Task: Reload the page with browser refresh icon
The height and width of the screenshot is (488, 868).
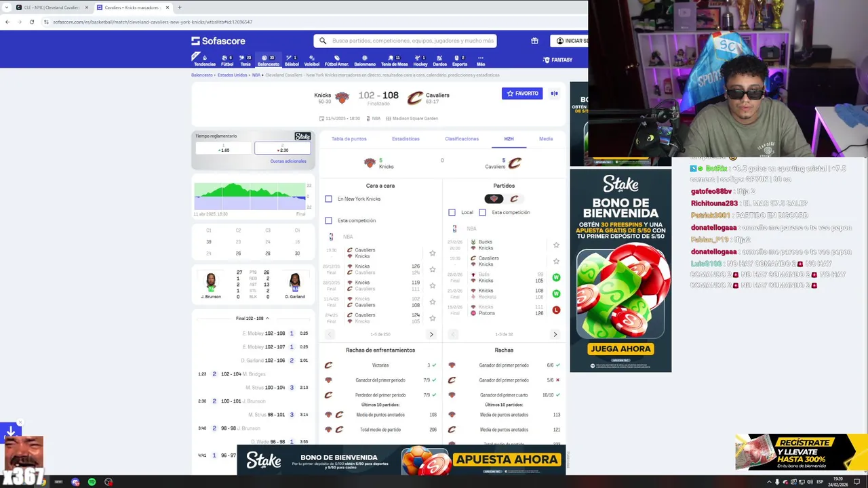Action: click(x=31, y=22)
